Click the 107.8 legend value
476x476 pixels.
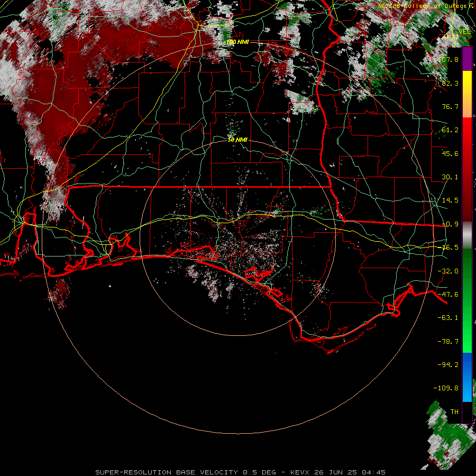tap(448, 59)
